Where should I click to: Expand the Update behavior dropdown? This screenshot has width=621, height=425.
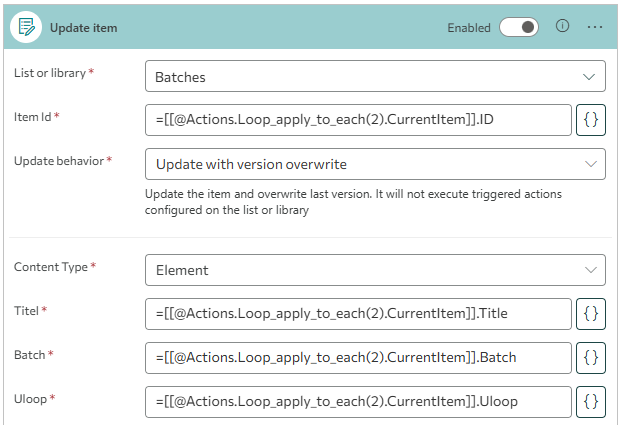tap(374, 164)
